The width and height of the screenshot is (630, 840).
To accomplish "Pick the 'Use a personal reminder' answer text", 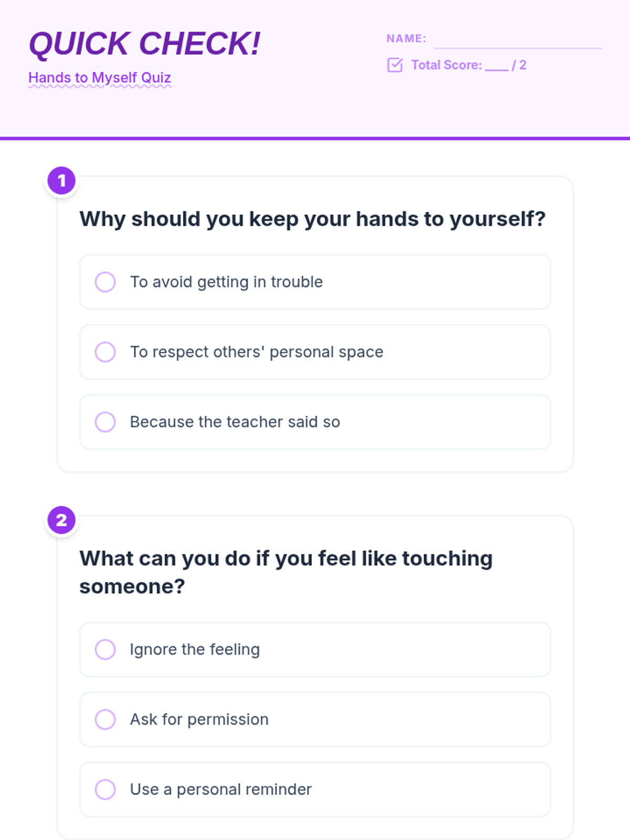I will click(221, 789).
